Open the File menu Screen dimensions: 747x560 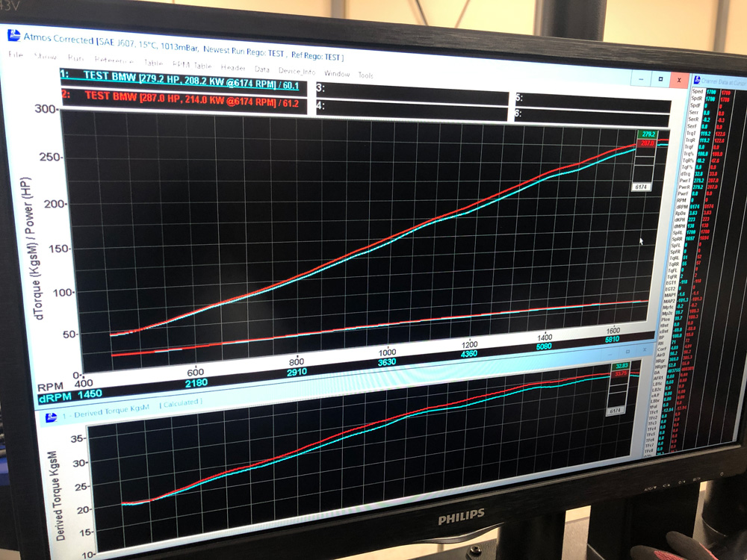pos(16,55)
